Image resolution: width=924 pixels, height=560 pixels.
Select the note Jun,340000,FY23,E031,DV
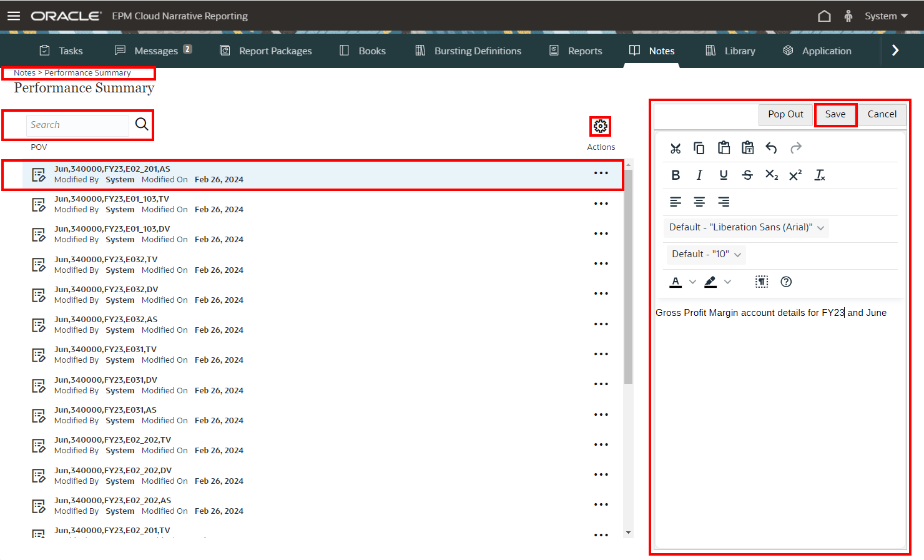coord(323,385)
